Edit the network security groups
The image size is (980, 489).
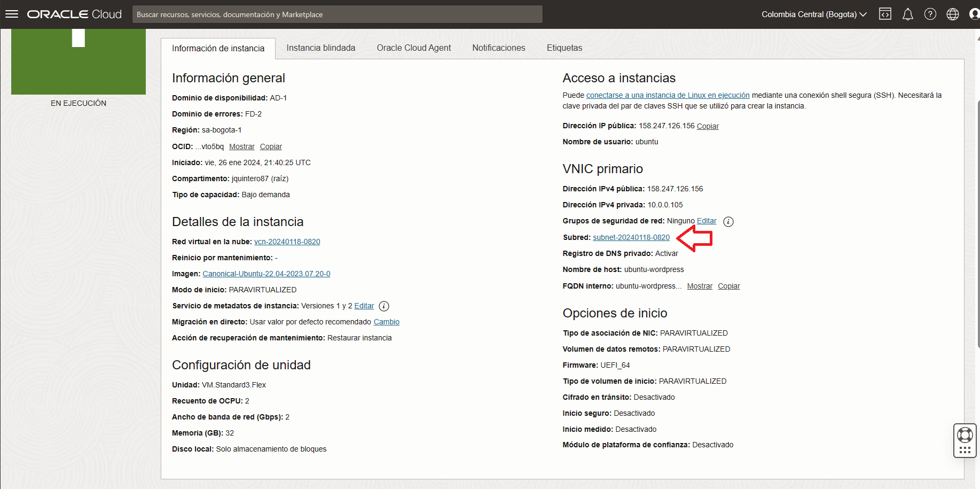707,221
